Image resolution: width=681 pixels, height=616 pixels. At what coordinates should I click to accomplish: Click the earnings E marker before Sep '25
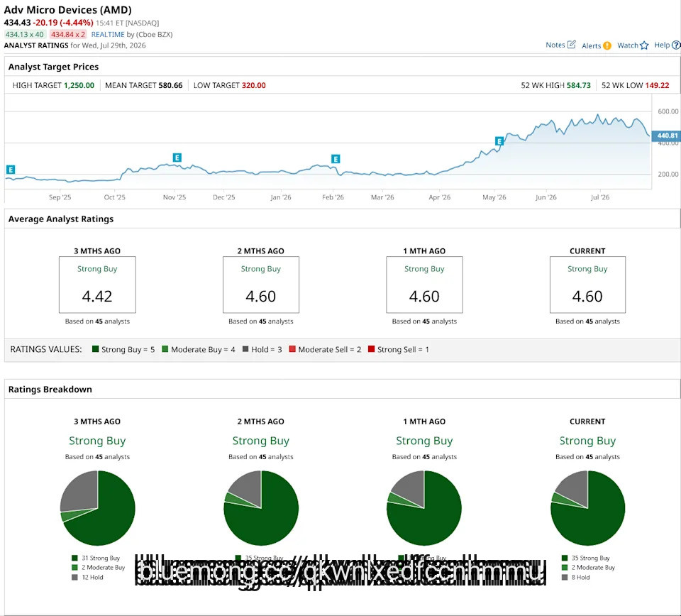click(11, 170)
